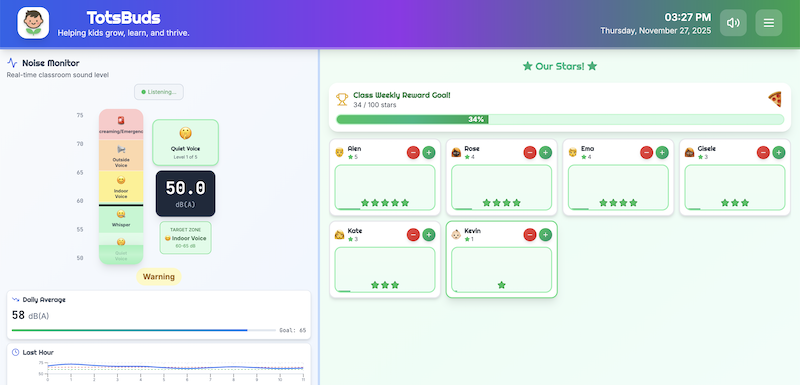Viewport: 800px width, 385px height.
Task: Click 'Real-time classroom sound level' subtitle
Action: [x=58, y=75]
